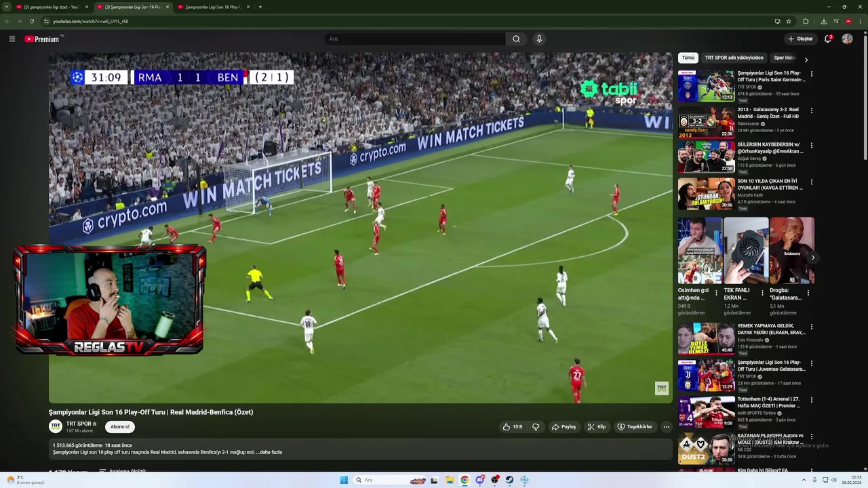Open options for SON 10 YILDA video
The height and width of the screenshot is (488, 868).
(812, 182)
